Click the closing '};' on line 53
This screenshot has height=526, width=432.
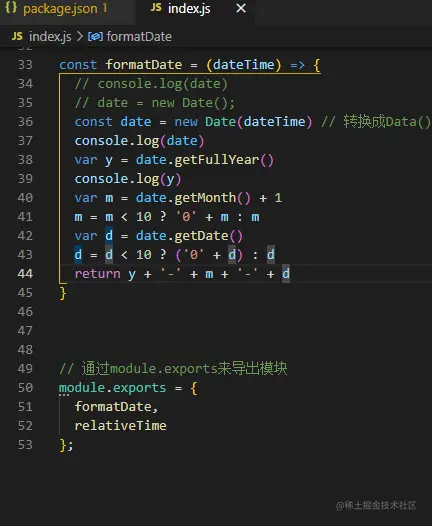click(66, 445)
